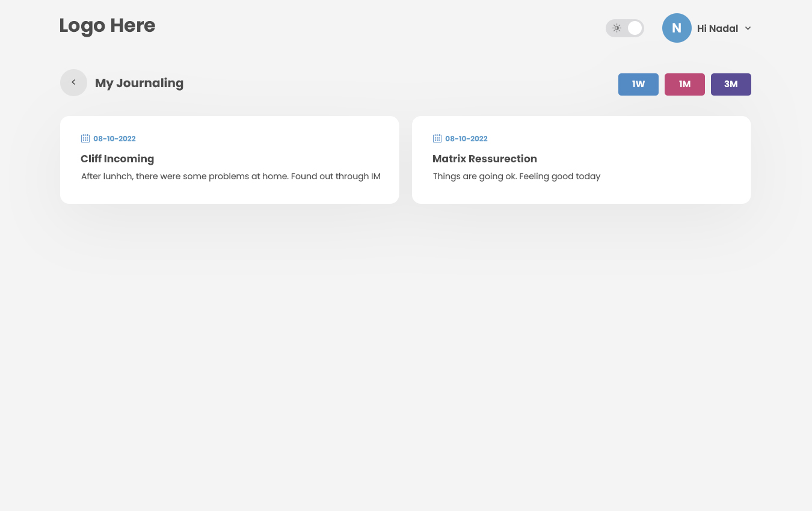Viewport: 812px width, 511px height.
Task: Click the sun icon in theme switch
Action: tap(617, 28)
